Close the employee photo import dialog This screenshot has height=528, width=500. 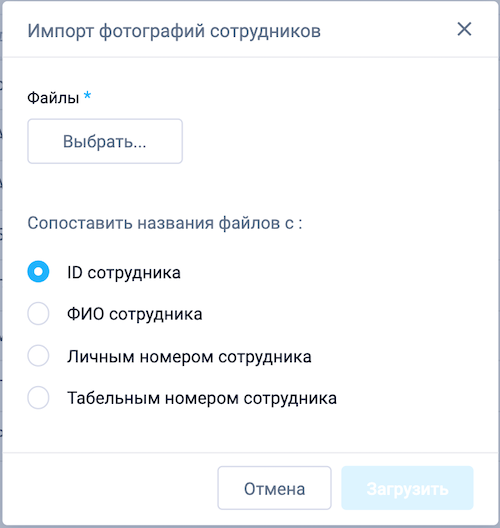464,29
